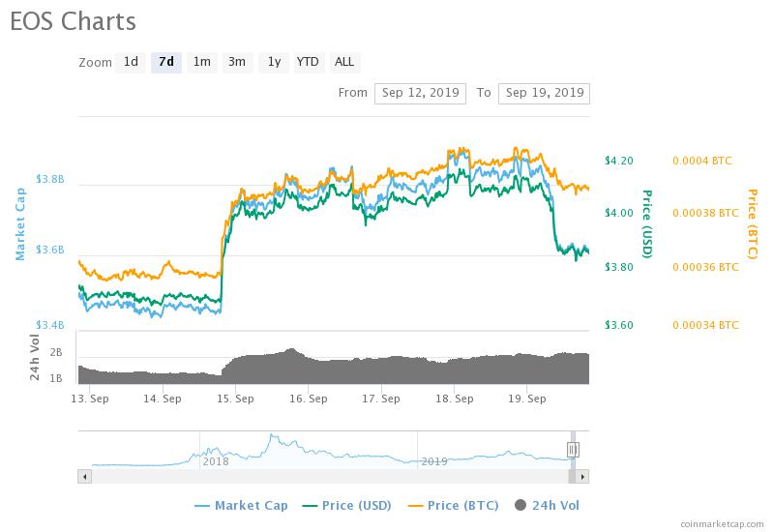
Task: Click the 19. Sep axis label
Action: click(x=527, y=399)
